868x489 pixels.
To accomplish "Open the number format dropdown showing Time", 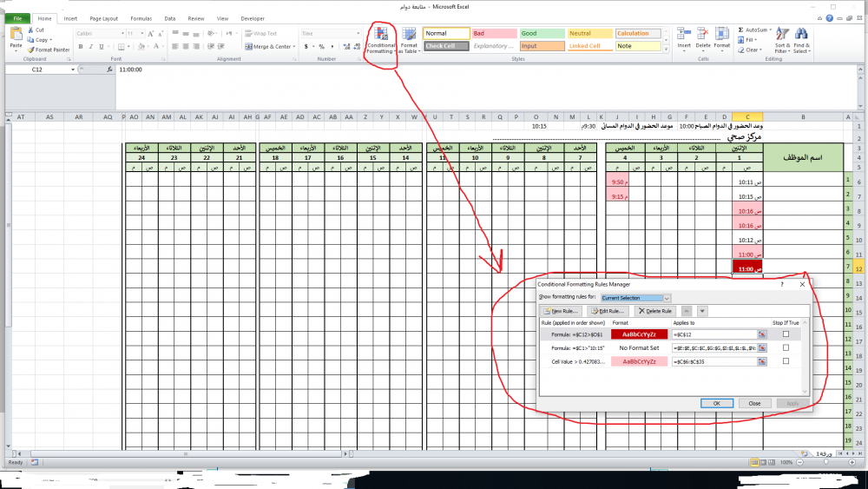I will 358,34.
